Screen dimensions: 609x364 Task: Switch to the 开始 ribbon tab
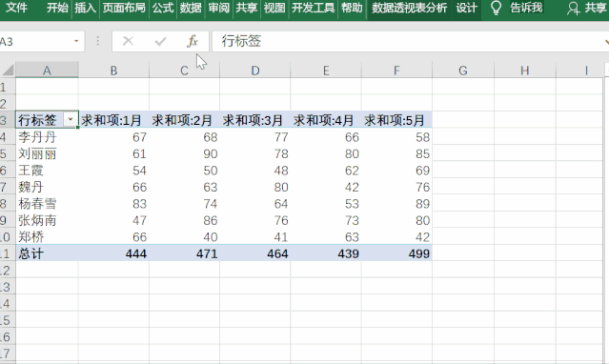(57, 8)
